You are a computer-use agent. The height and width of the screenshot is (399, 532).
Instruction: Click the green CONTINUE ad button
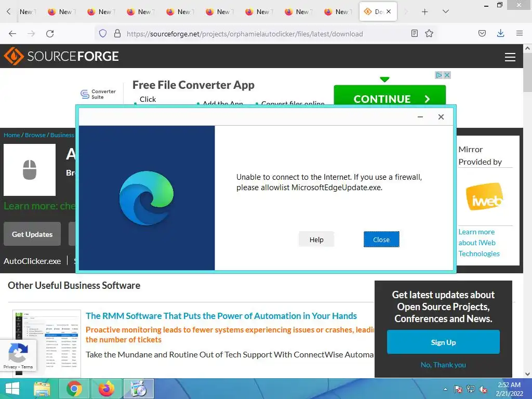(x=390, y=96)
